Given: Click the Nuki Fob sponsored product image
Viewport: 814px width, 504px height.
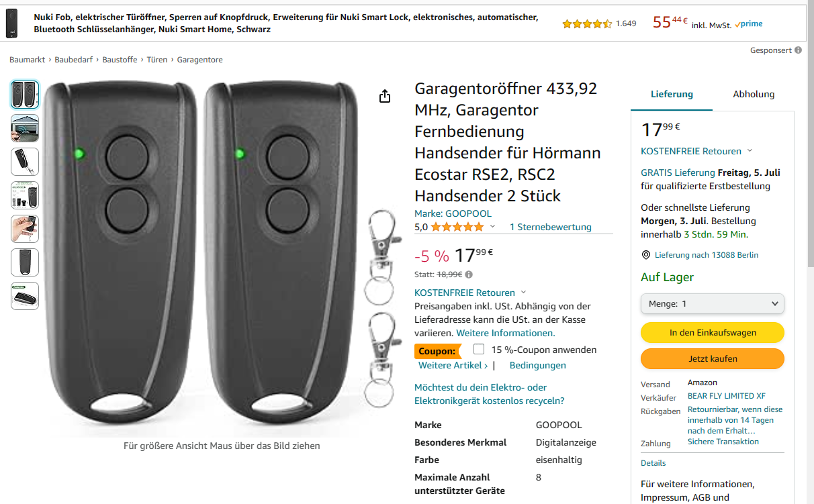Looking at the screenshot, I should pyautogui.click(x=11, y=23).
